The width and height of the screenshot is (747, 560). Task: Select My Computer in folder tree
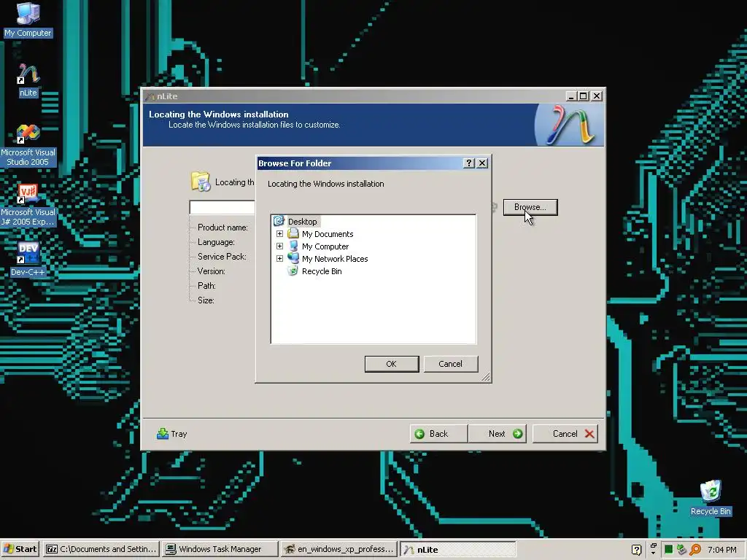click(x=325, y=246)
